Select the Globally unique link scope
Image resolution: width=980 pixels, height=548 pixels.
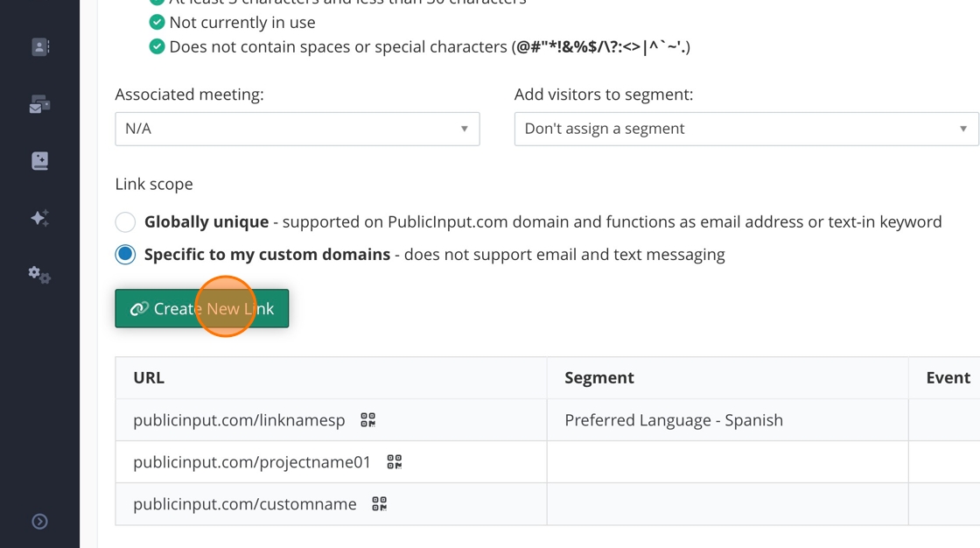pos(125,222)
